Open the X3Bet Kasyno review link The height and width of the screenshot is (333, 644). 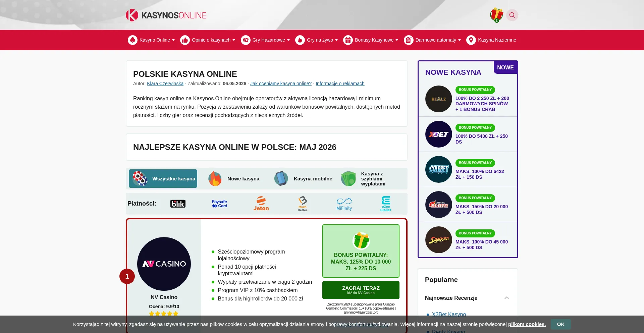click(449, 314)
